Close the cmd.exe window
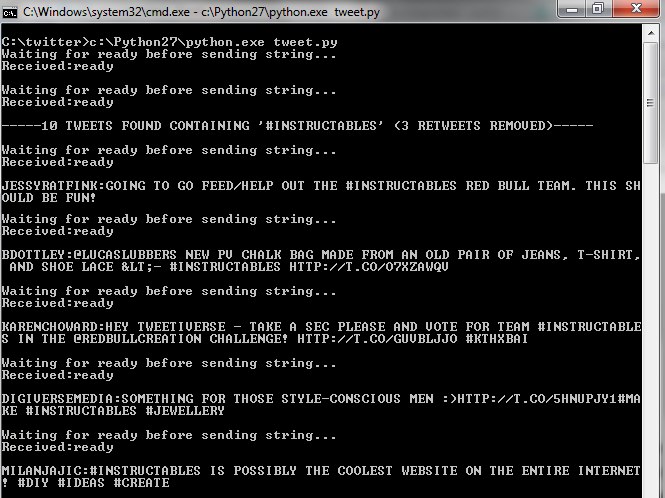 (636, 9)
